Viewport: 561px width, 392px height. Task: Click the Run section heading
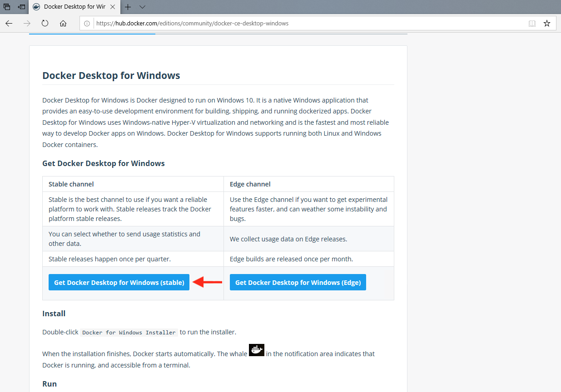point(50,384)
